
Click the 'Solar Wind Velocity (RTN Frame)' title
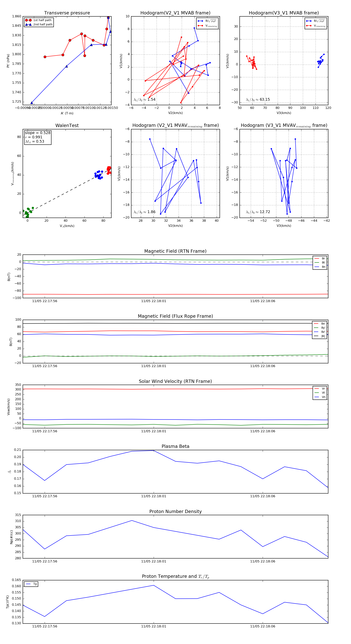175,381
